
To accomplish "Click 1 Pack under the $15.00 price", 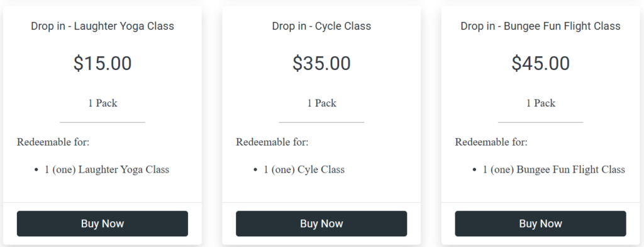I will pyautogui.click(x=103, y=103).
